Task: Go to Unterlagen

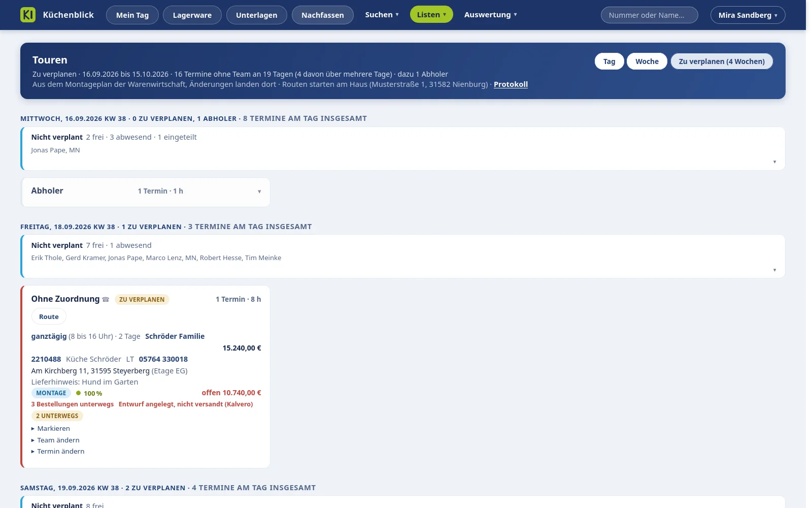Action: (x=257, y=15)
